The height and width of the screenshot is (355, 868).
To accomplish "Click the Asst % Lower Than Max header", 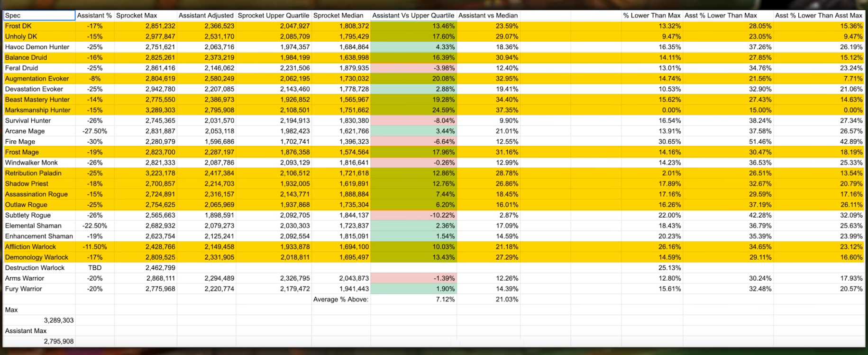I will point(728,15).
